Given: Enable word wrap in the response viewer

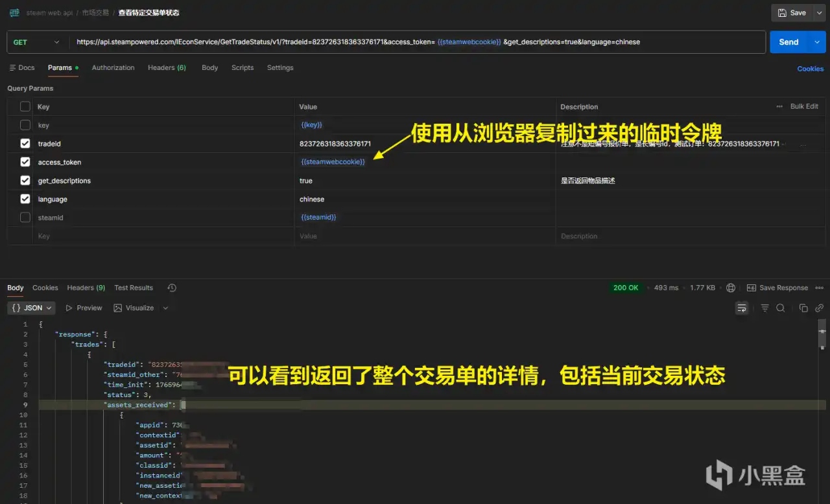Looking at the screenshot, I should pos(742,308).
